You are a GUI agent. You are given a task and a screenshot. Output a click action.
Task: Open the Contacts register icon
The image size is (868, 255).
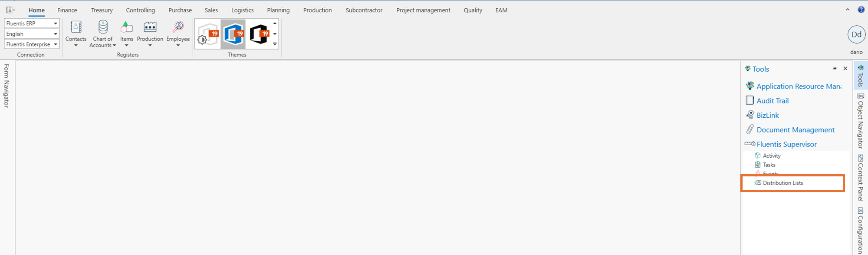76,27
